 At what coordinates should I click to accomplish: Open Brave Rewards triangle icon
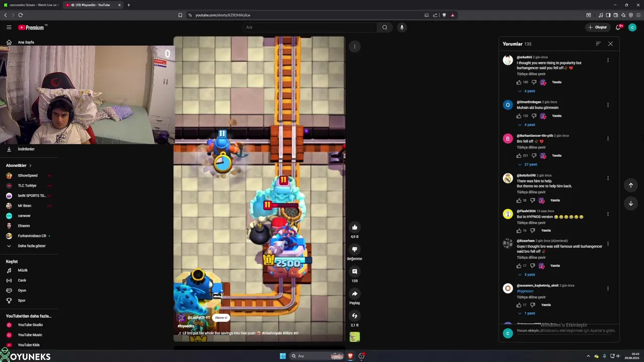(x=452, y=15)
